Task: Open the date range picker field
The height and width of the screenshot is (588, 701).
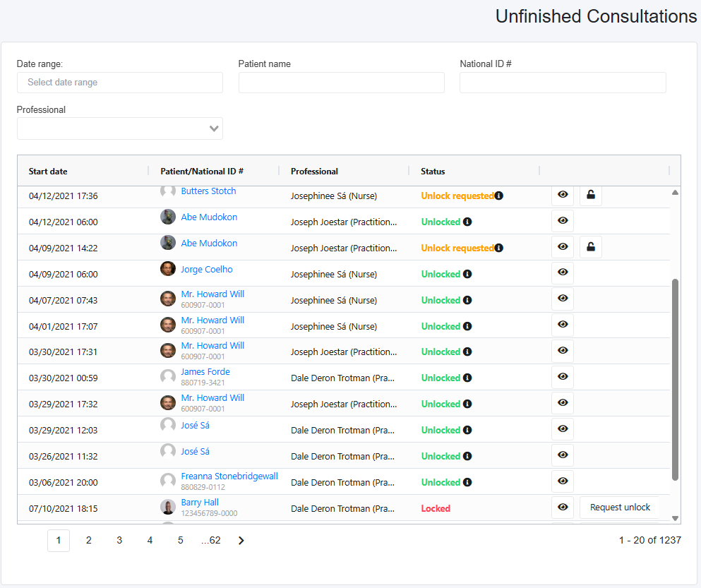Action: click(120, 83)
